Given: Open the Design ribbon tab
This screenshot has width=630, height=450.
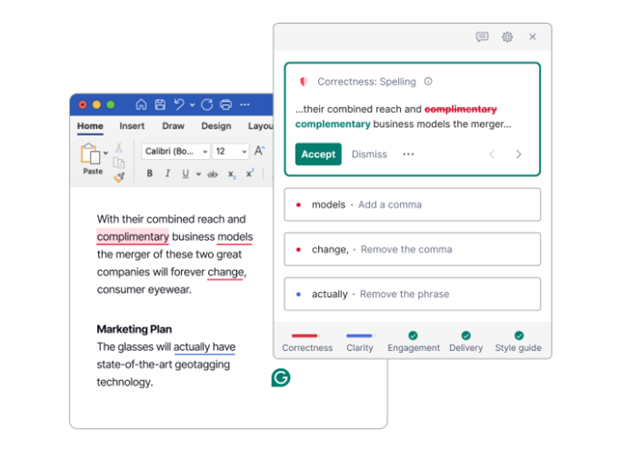Looking at the screenshot, I should 216,126.
